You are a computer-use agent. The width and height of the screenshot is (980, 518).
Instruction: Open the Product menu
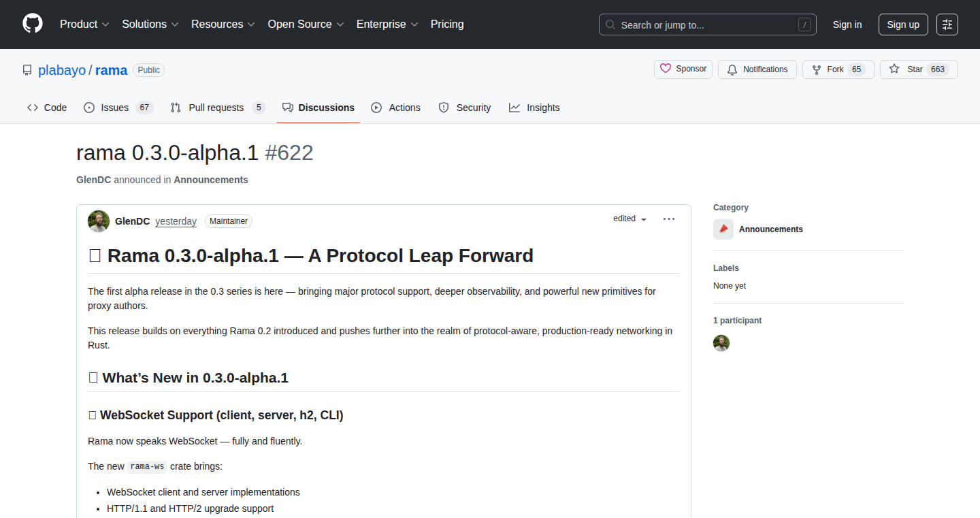(84, 25)
